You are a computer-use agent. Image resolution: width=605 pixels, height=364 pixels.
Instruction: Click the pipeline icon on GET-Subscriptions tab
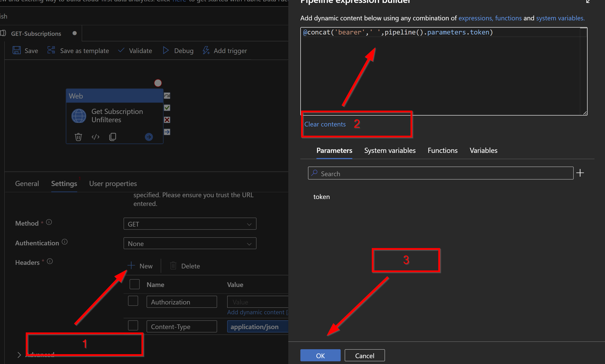coord(3,33)
